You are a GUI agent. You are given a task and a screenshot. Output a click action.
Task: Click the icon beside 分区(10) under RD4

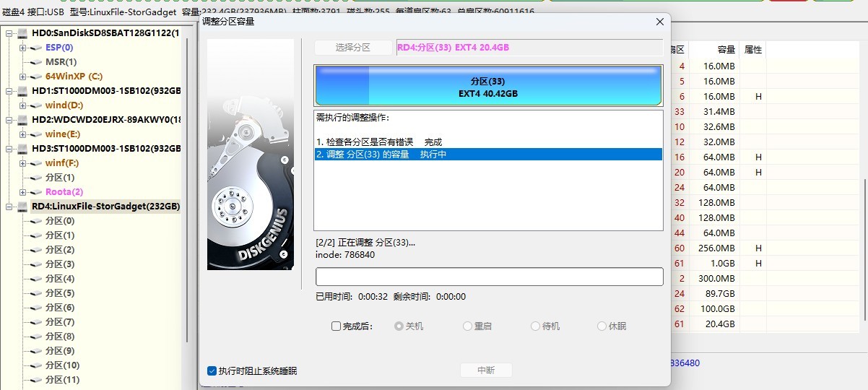[37, 365]
